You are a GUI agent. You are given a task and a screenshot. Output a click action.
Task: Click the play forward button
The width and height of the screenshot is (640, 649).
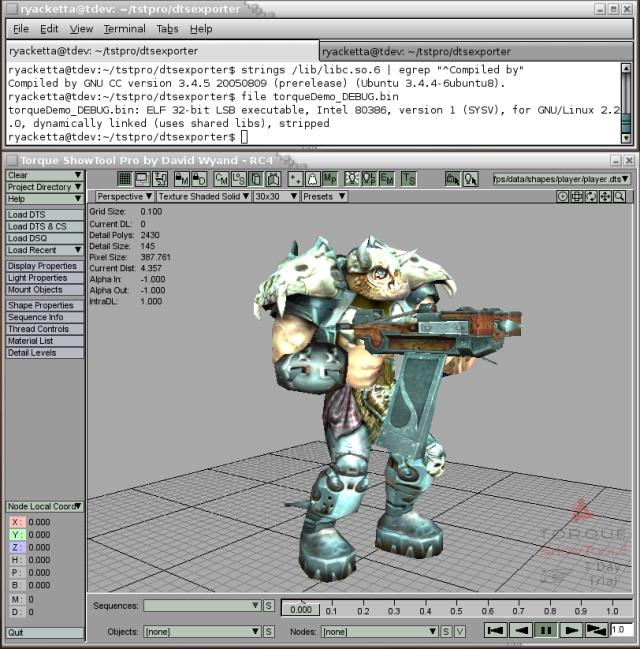coord(571,630)
